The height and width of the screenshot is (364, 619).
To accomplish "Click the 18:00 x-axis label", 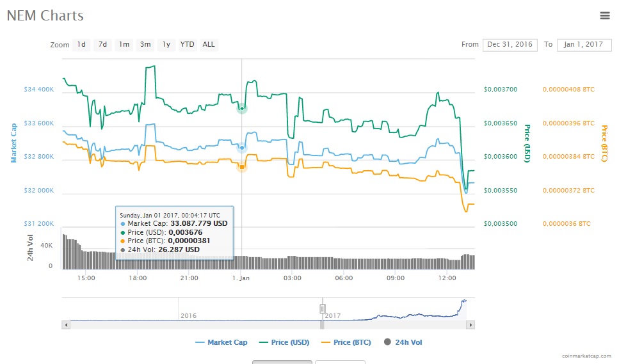I will click(x=138, y=278).
